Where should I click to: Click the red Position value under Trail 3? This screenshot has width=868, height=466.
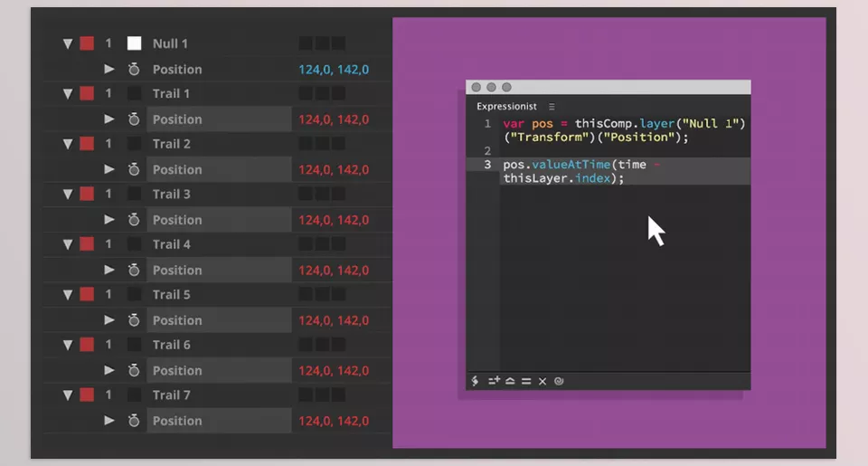pyautogui.click(x=334, y=219)
